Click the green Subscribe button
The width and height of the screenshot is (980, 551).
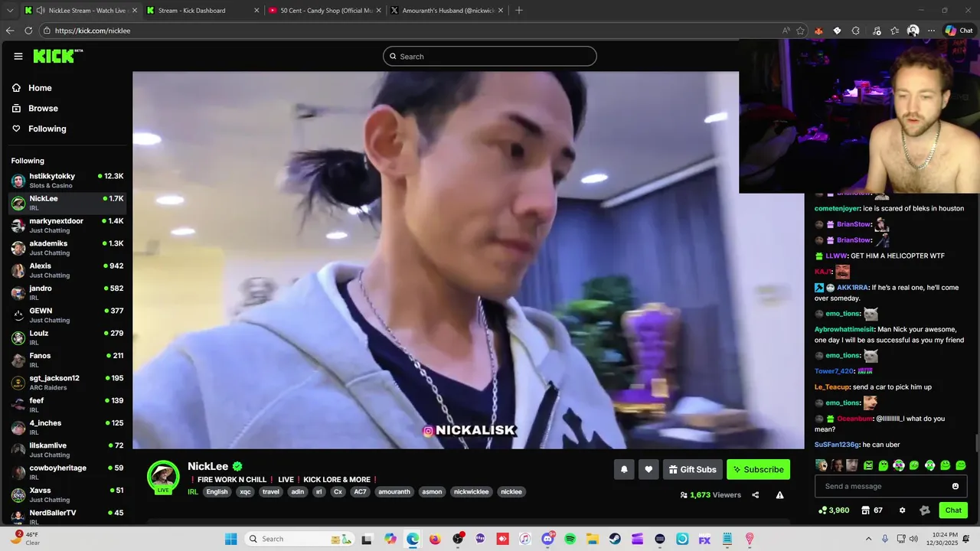click(758, 469)
